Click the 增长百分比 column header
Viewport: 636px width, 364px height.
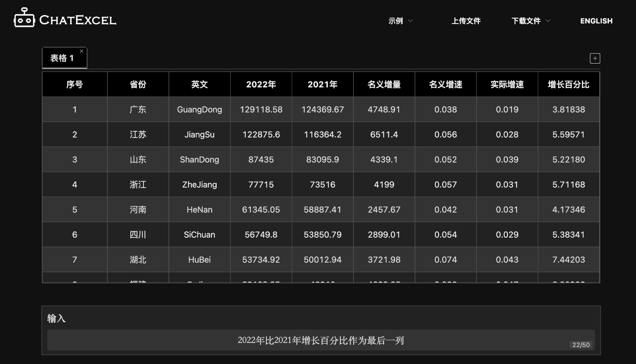click(569, 84)
